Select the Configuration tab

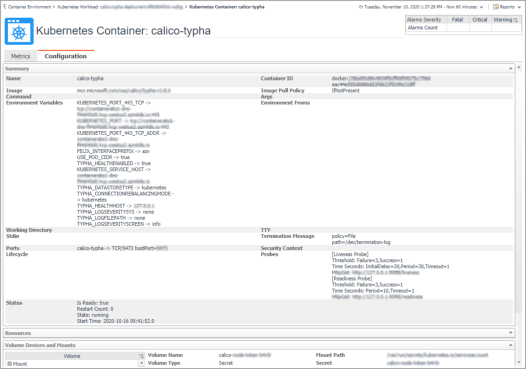tap(65, 56)
